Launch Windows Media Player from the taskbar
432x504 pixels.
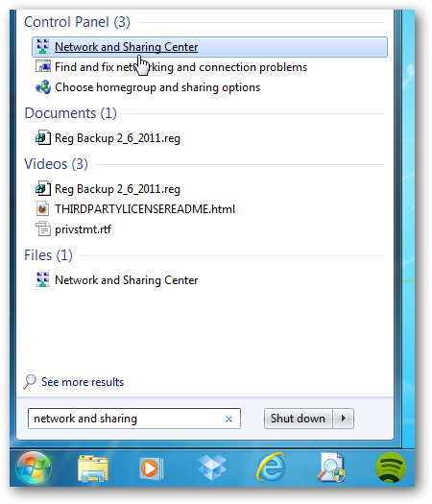pos(152,468)
